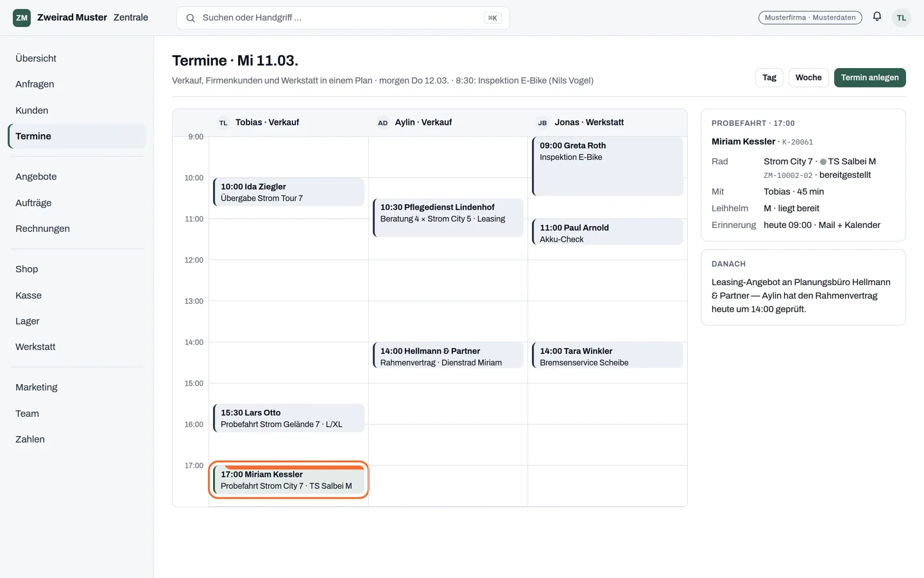This screenshot has height=578, width=924.
Task: Open the 14:00 Tara Winkler Bremsenservice
Action: [608, 355]
